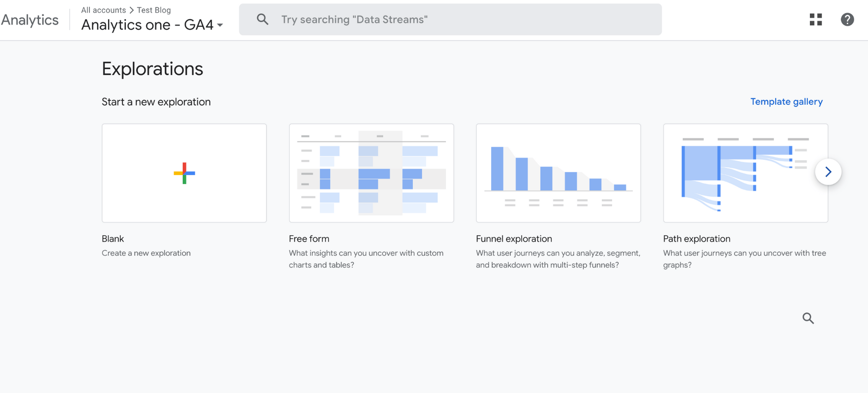Viewport: 868px width, 393px height.
Task: Open the Path exploration tree graph thumbnail
Action: 746,173
